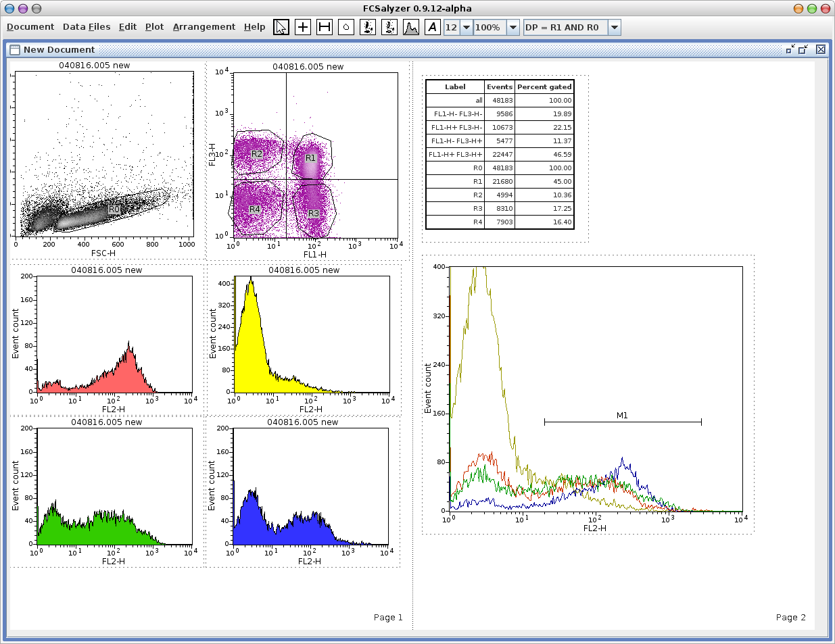Open the Plot menu
Screen dimensions: 835x644
pyautogui.click(x=154, y=27)
